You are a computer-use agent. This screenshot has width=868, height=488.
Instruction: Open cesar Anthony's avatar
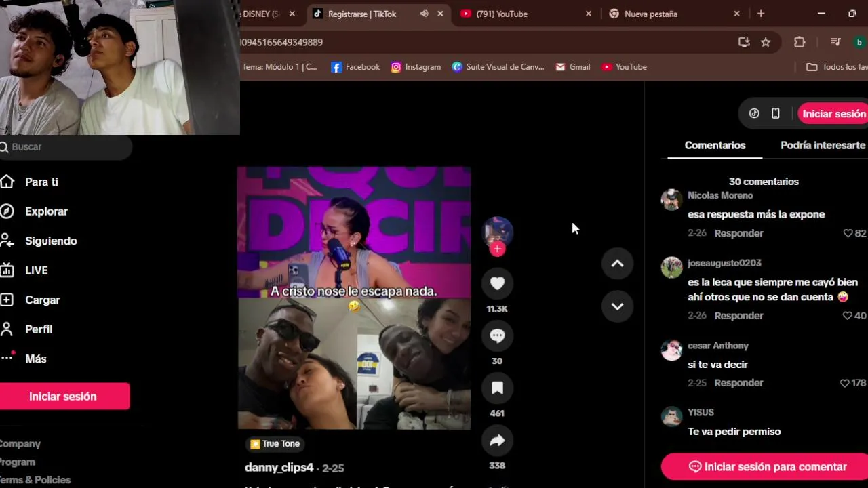pyautogui.click(x=671, y=350)
